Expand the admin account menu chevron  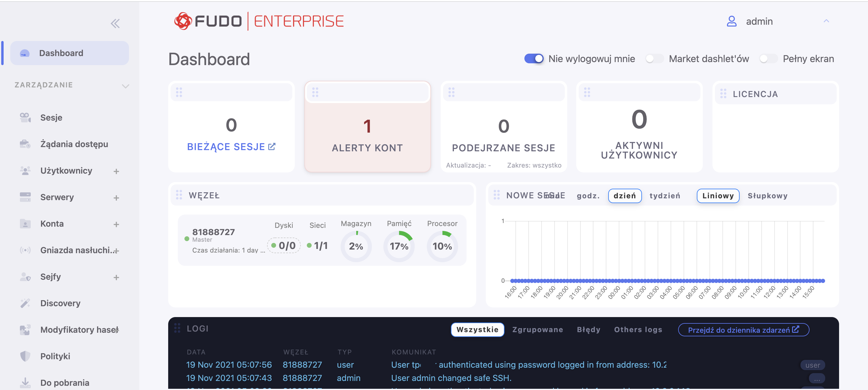(826, 21)
